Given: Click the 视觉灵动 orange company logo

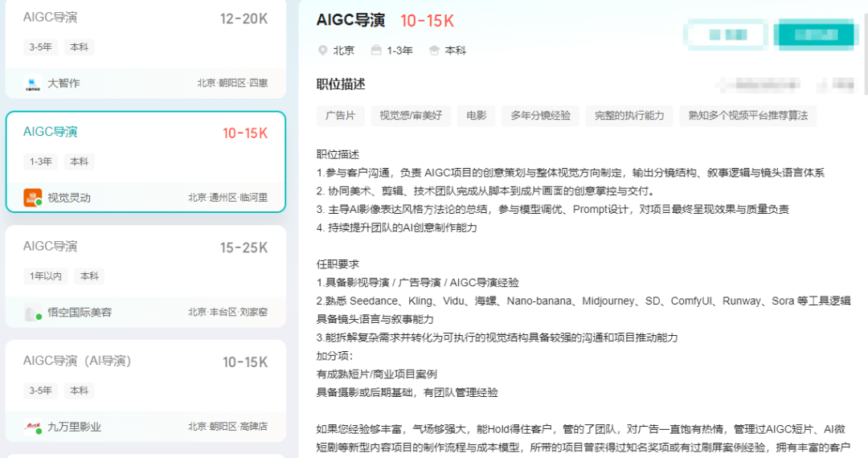Looking at the screenshot, I should point(33,197).
